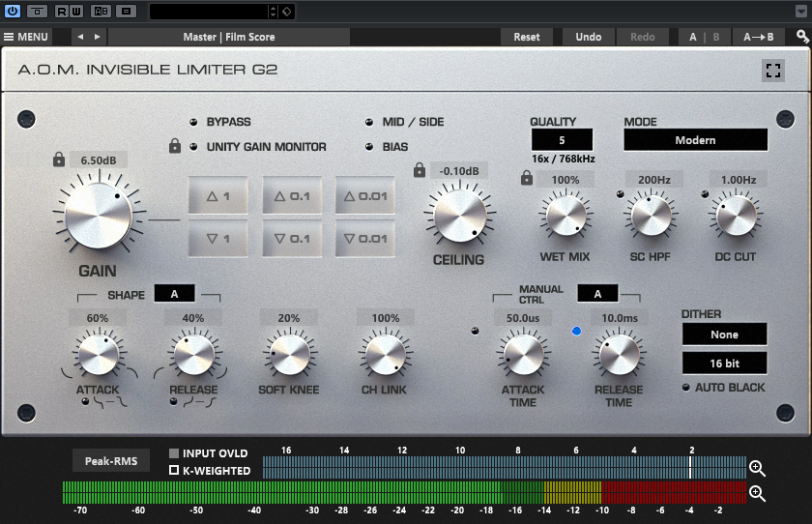Screen dimensions: 812x524
Task: Toggle the DC CUT enable LED
Action: coord(705,194)
